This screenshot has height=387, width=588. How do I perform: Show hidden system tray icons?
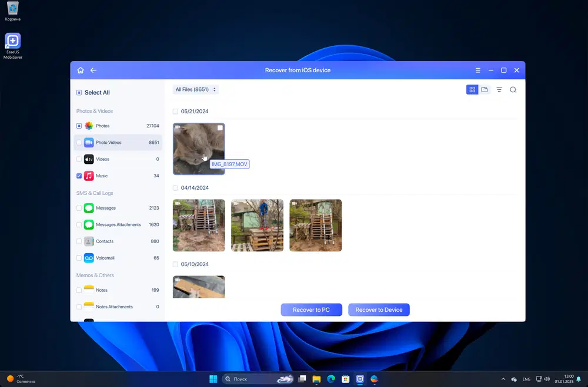click(x=503, y=379)
